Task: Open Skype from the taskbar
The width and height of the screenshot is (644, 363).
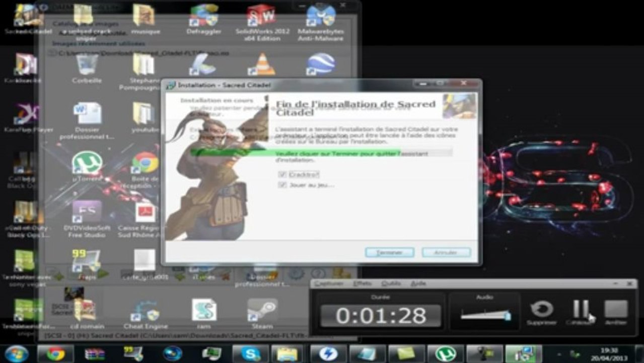Action: pos(251,353)
